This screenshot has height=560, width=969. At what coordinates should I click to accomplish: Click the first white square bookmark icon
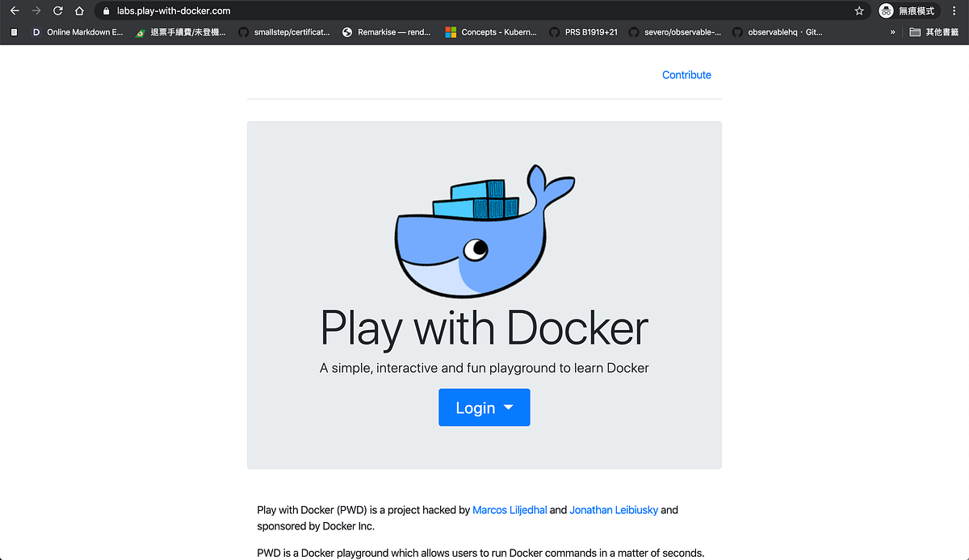[x=14, y=32]
